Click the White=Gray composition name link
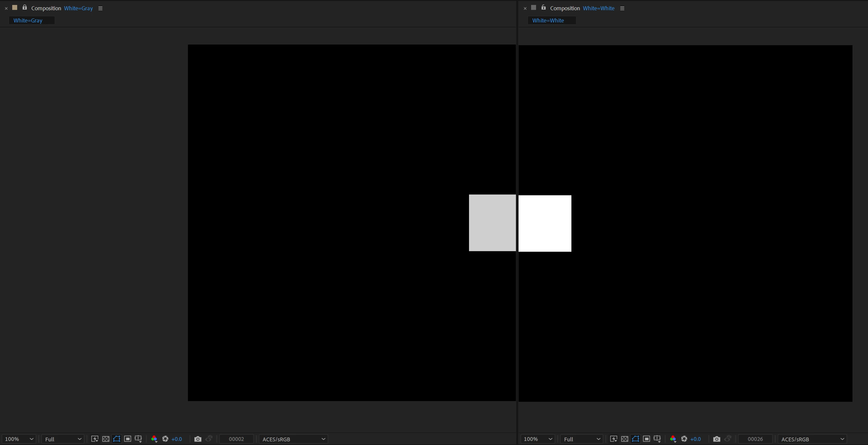This screenshot has height=445, width=868. click(x=78, y=9)
